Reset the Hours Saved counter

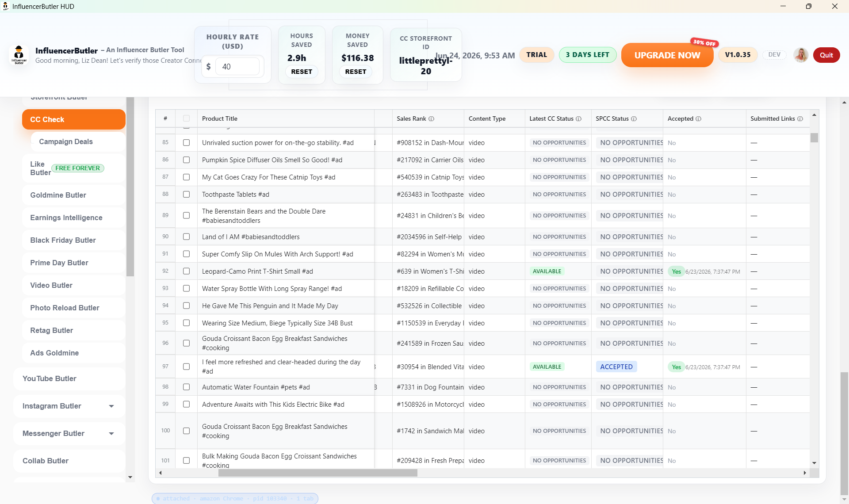302,72
